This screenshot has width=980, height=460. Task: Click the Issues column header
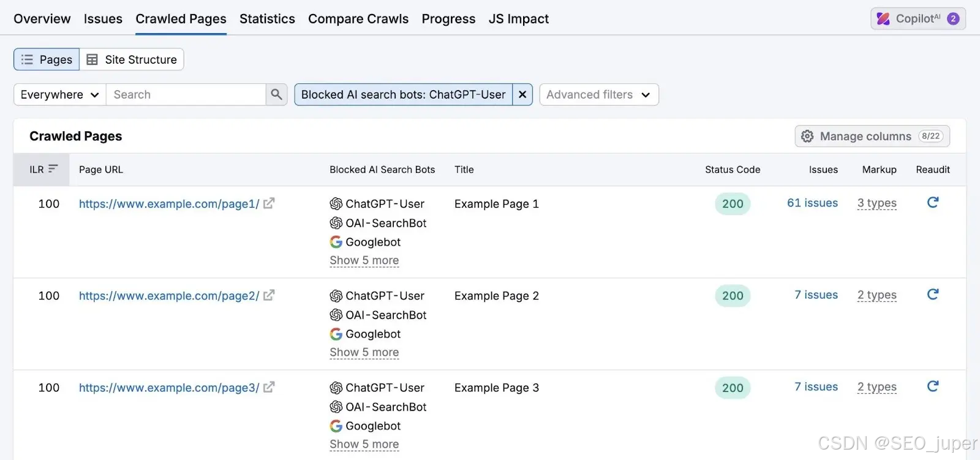823,170
